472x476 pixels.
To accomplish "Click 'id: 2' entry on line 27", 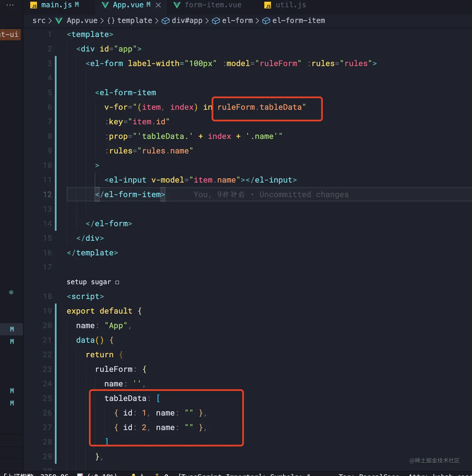I will [135, 427].
